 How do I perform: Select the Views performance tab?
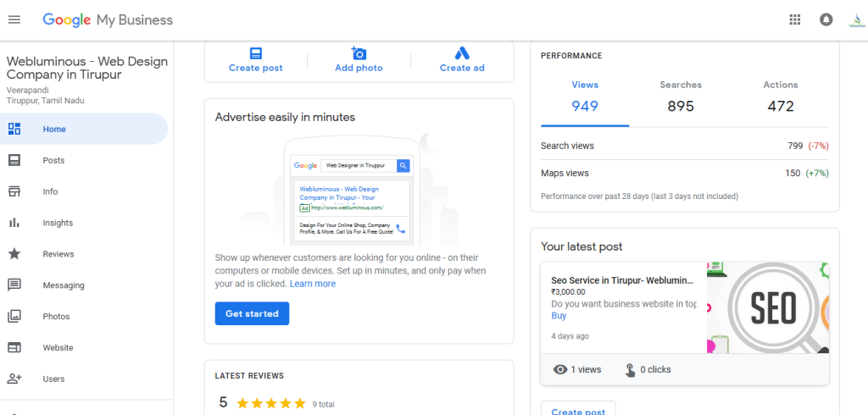(x=585, y=97)
